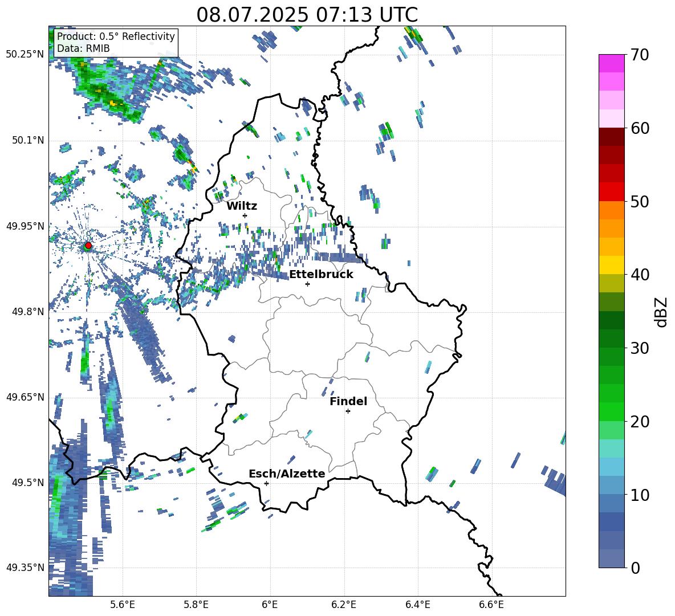This screenshot has height=616, width=675.
Task: Click the 6.6°E longitude label
Action: tap(491, 605)
